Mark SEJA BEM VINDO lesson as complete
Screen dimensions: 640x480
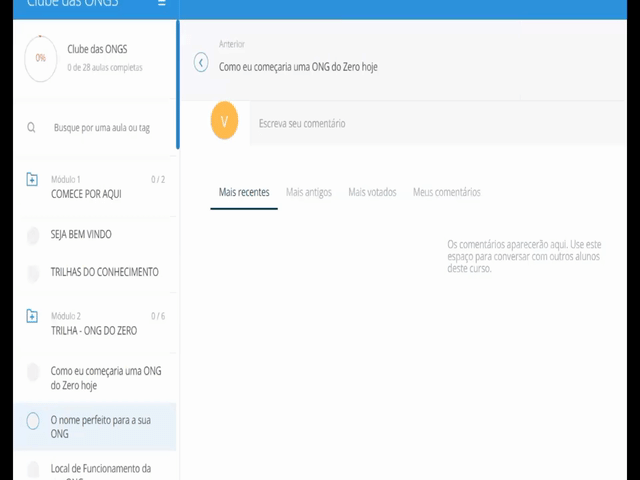click(x=33, y=235)
